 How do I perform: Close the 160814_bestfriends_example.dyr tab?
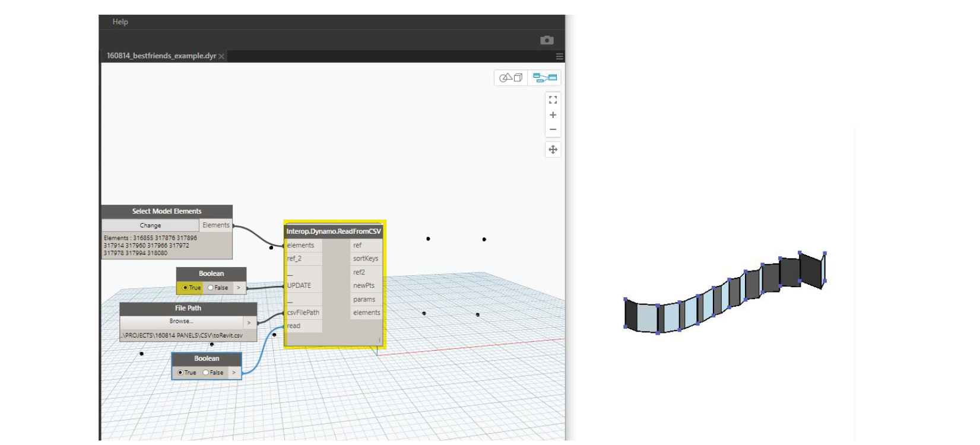221,56
